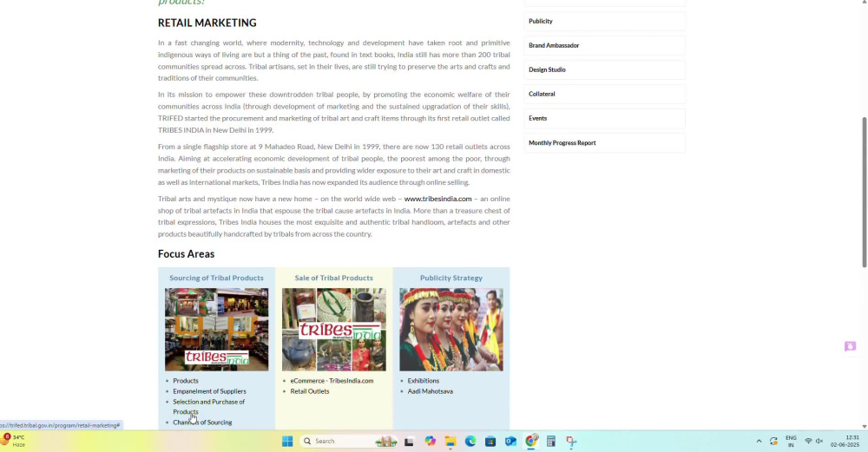Click the muted volume tray icon

pyautogui.click(x=819, y=441)
